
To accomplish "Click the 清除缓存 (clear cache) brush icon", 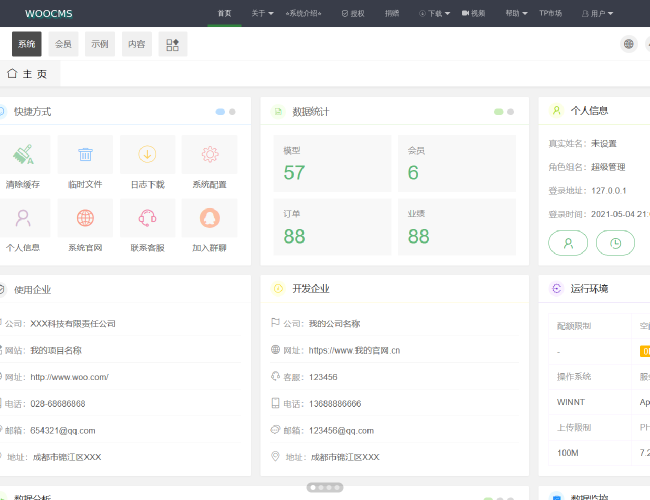I will [x=23, y=155].
